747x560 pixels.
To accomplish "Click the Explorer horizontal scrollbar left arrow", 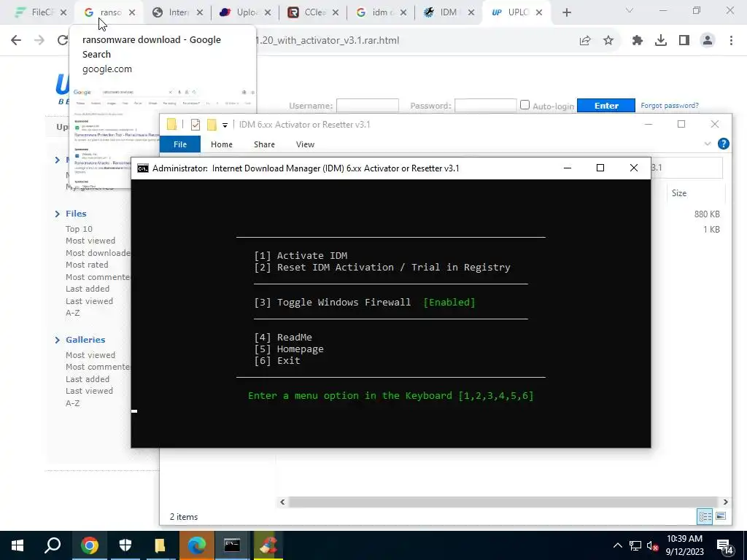I will pyautogui.click(x=282, y=502).
